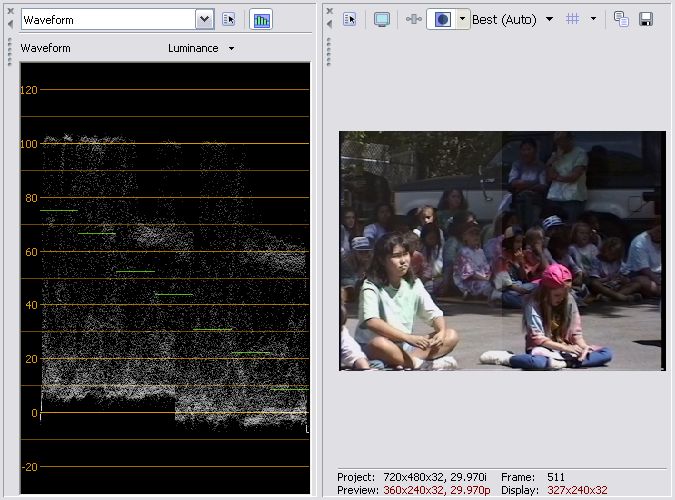Viewport: 675px width, 500px height.
Task: Select the Luminance label in scopes
Action: [x=193, y=48]
